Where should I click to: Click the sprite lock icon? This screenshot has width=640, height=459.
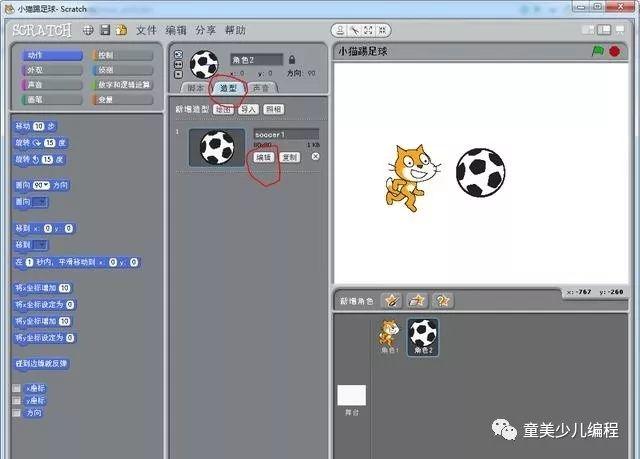pyautogui.click(x=292, y=60)
